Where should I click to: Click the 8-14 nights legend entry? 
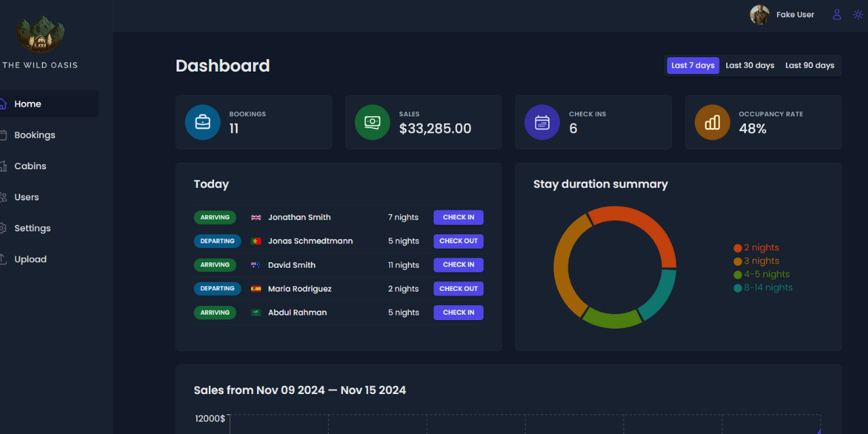(x=763, y=288)
